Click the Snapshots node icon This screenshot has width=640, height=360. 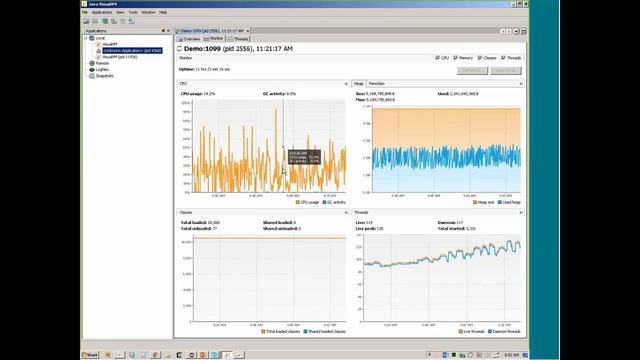point(92,76)
